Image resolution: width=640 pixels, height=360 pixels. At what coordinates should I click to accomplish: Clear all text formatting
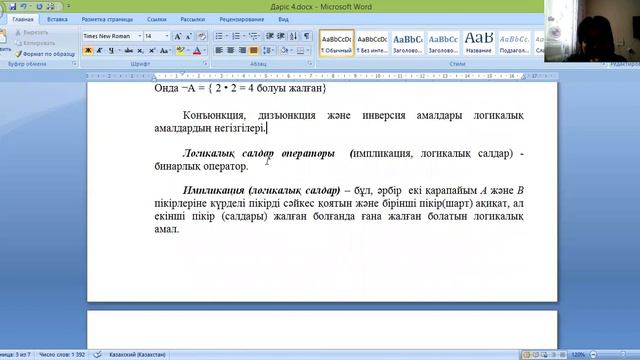[x=202, y=36]
